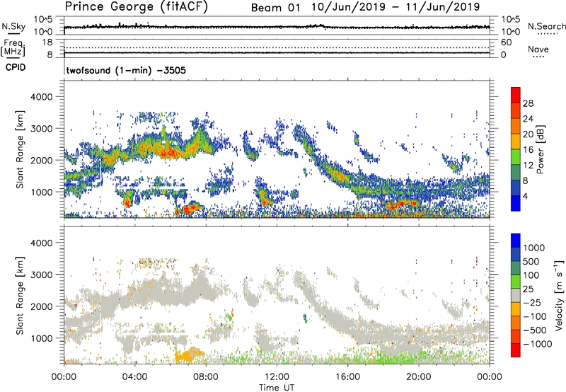This screenshot has width=566, height=392.
Task: Click the "Prince George (fitACF)" plot title
Action: (136, 6)
